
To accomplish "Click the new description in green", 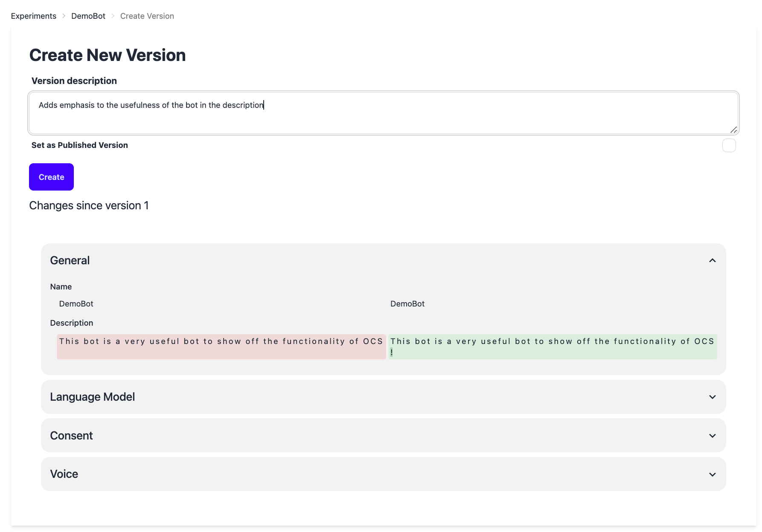I will [553, 347].
